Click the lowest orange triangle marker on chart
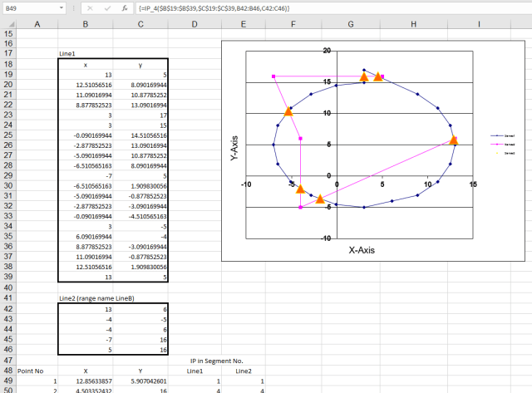Screen dimensions: 532x393 pyautogui.click(x=320, y=199)
